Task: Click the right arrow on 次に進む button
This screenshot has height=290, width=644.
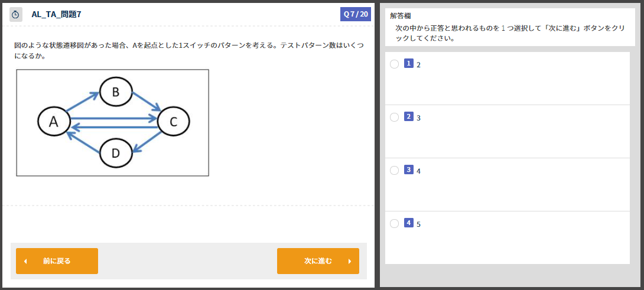Action: 350,261
